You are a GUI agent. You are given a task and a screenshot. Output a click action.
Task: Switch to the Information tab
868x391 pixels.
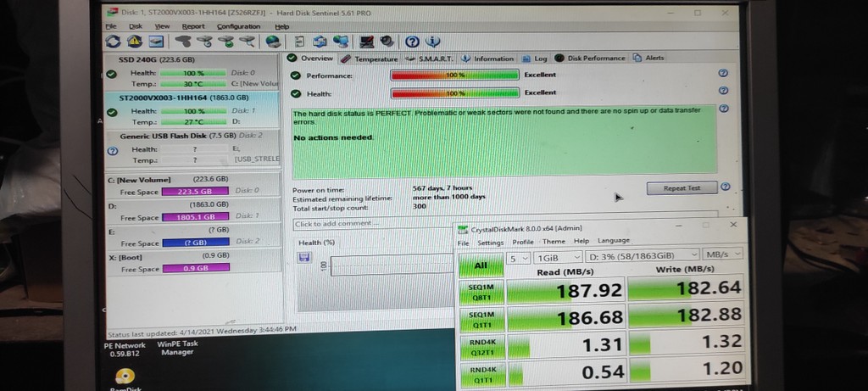point(487,59)
